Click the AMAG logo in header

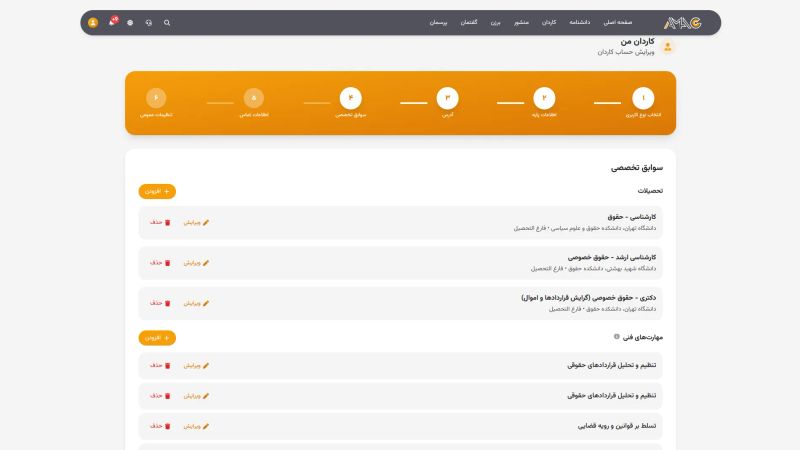(682, 22)
